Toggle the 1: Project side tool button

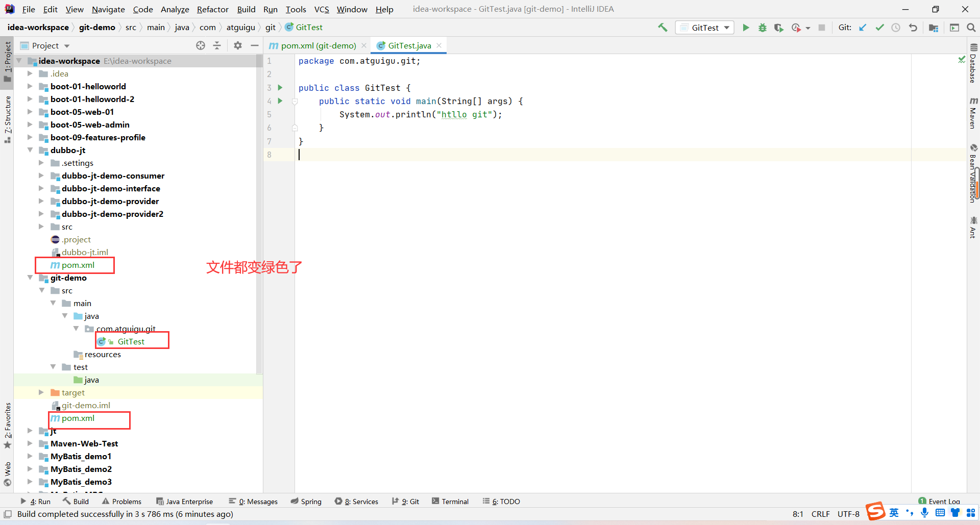[x=8, y=61]
